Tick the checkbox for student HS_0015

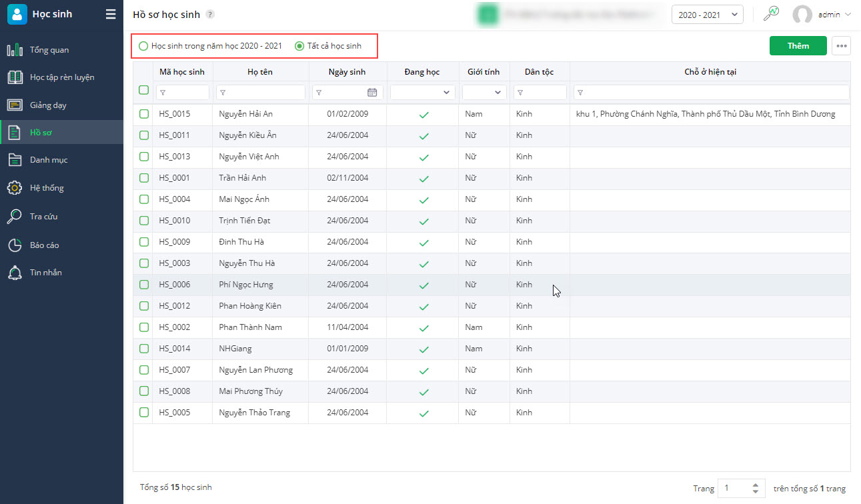pyautogui.click(x=144, y=114)
